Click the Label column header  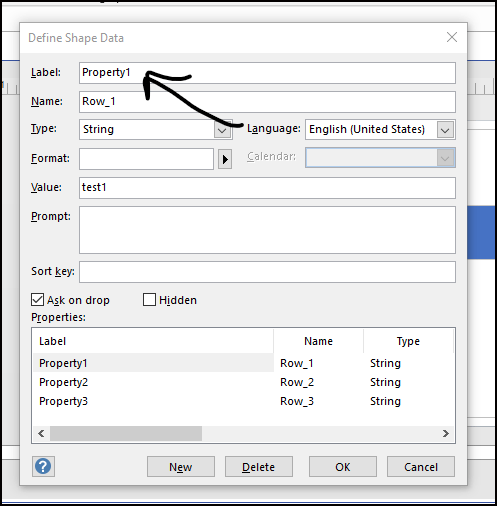[x=153, y=341]
